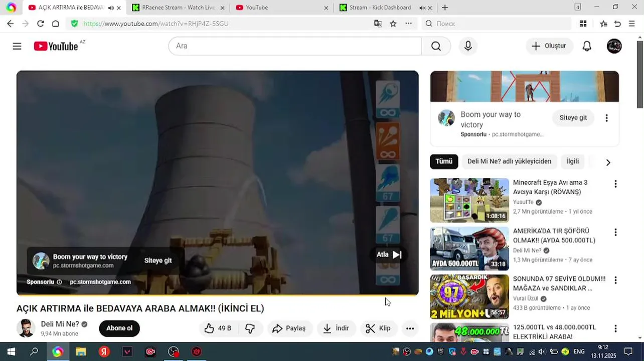Create a clip with Klip
Screen dimensions: 644x361
point(379,328)
